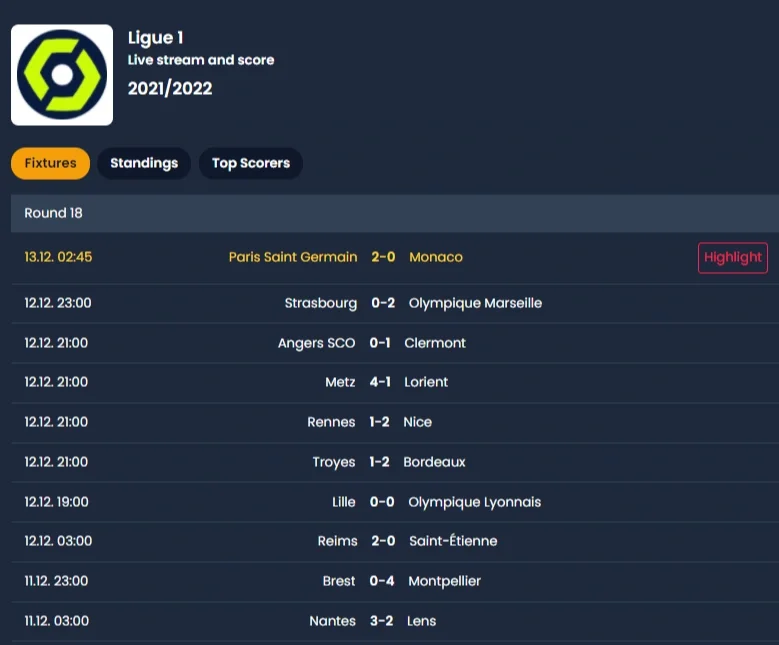Select the Fixtures tab
This screenshot has width=779, height=645.
point(51,163)
